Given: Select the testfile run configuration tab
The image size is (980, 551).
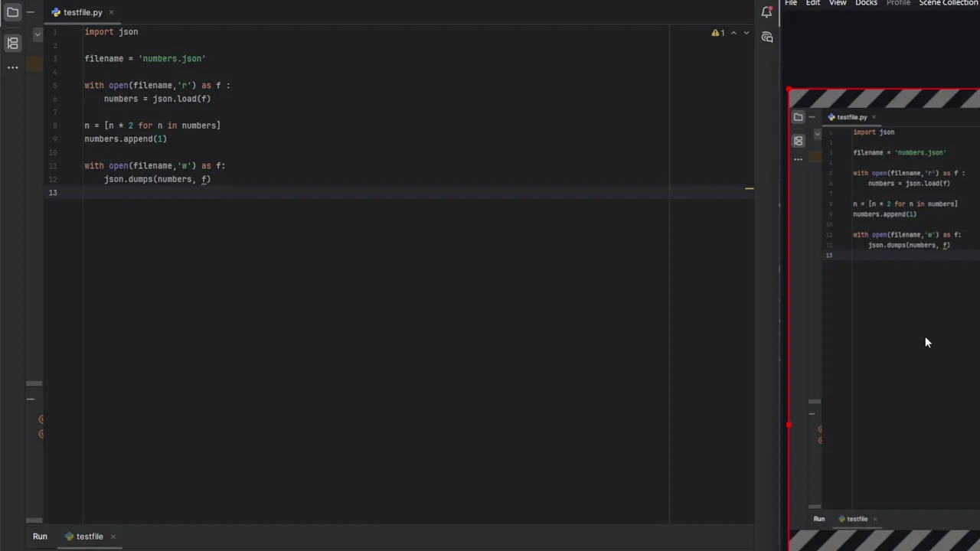Looking at the screenshot, I should (x=90, y=536).
